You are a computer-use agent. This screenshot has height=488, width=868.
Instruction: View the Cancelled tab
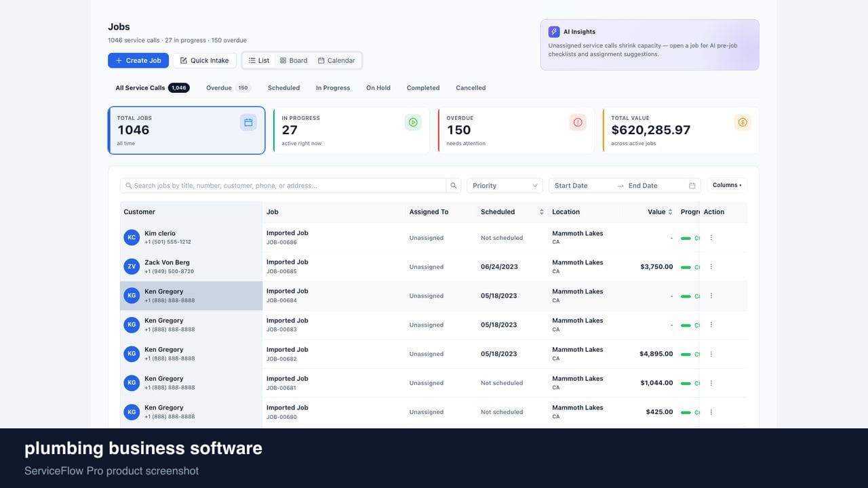pos(471,88)
